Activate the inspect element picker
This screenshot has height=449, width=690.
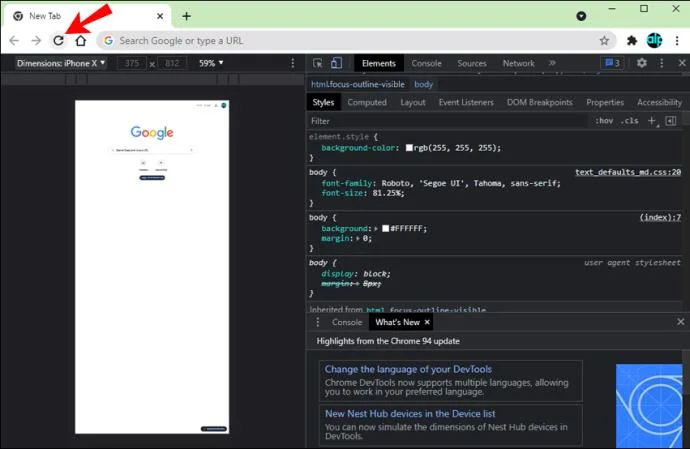(317, 63)
